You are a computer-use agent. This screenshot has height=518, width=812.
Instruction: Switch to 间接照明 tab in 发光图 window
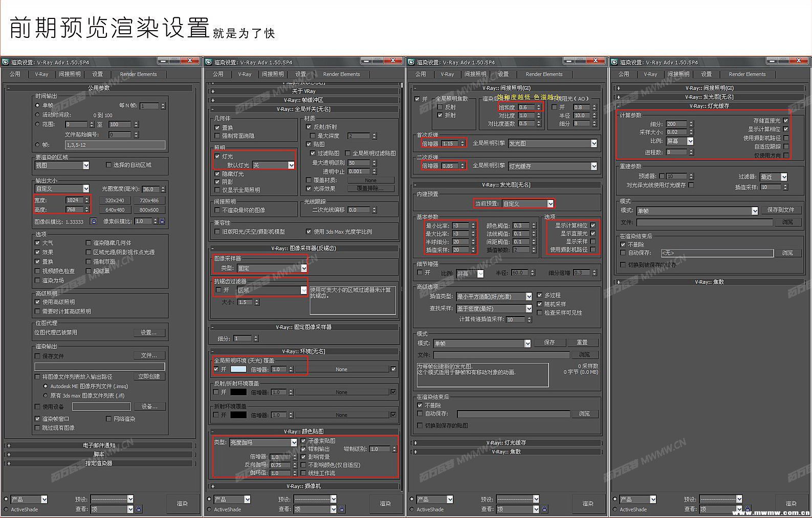coord(475,74)
